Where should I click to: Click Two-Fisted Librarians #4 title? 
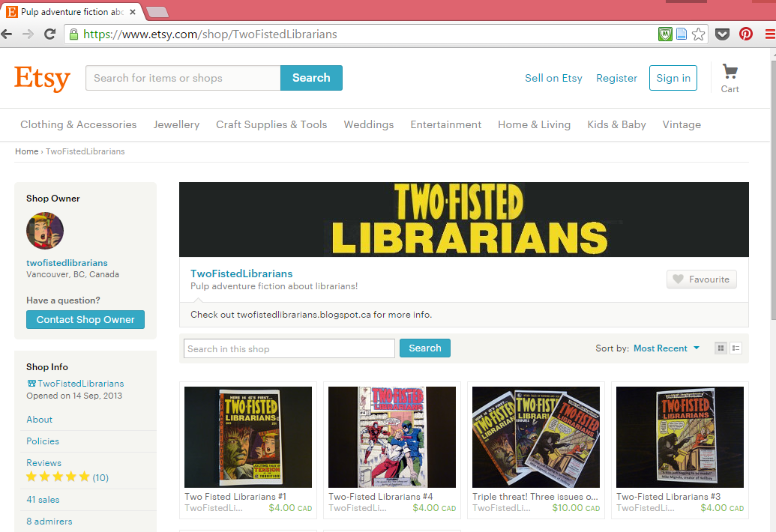pos(381,496)
